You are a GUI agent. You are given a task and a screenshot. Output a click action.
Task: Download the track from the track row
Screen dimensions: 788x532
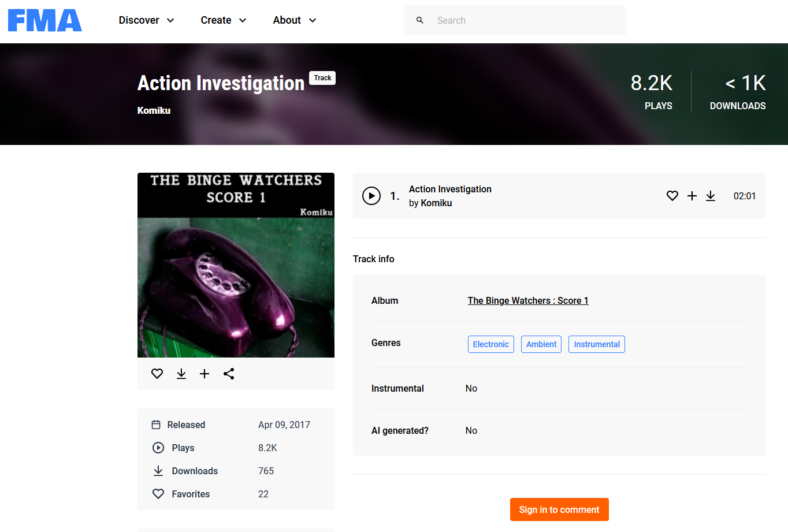(x=711, y=196)
